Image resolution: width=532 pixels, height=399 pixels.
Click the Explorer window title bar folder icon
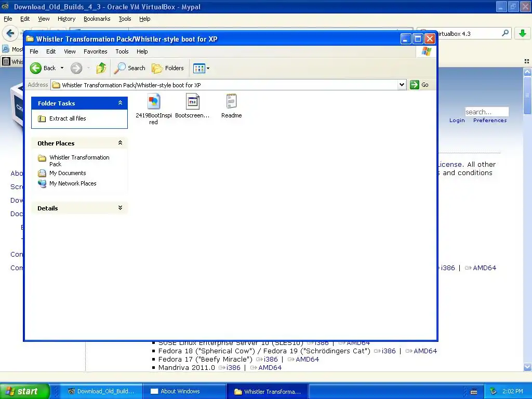[x=30, y=39]
